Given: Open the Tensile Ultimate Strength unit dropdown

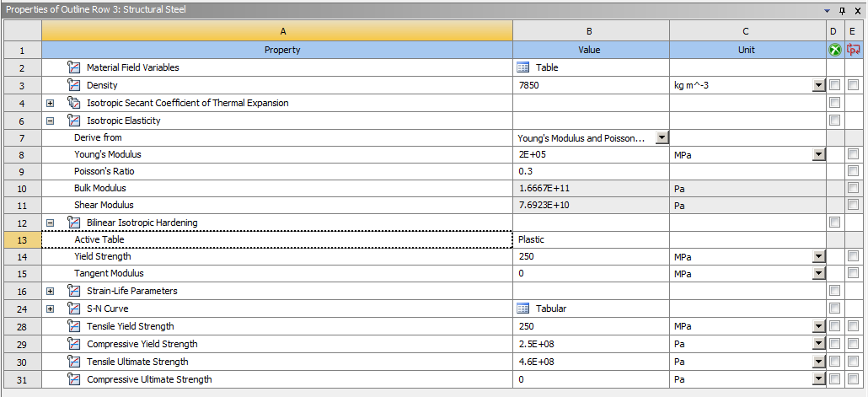Looking at the screenshot, I should [x=819, y=362].
